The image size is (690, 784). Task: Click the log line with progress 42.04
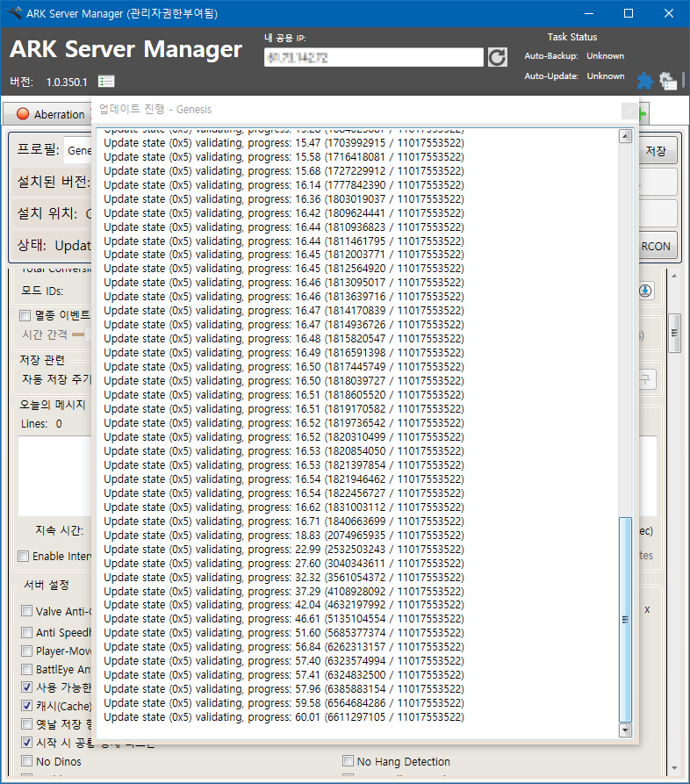pyautogui.click(x=284, y=605)
